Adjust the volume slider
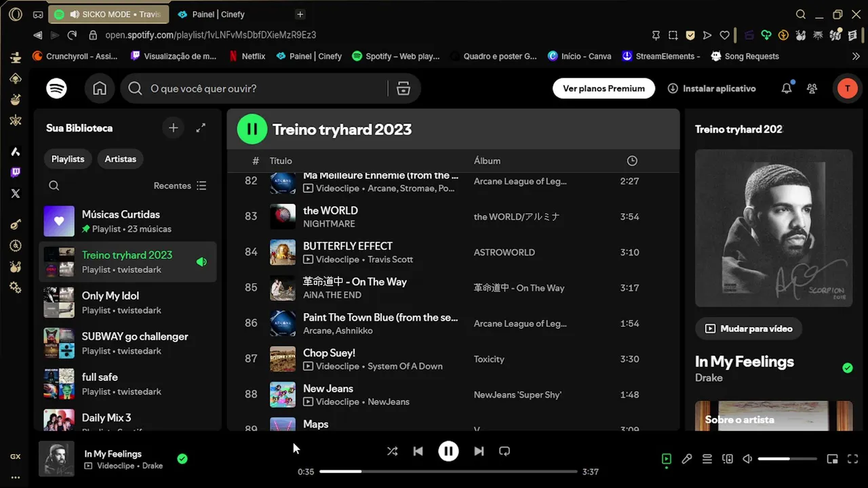 point(787,459)
